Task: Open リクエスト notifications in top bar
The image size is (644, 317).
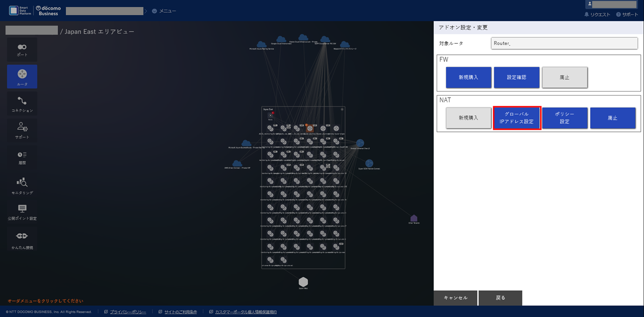Action: coord(597,15)
